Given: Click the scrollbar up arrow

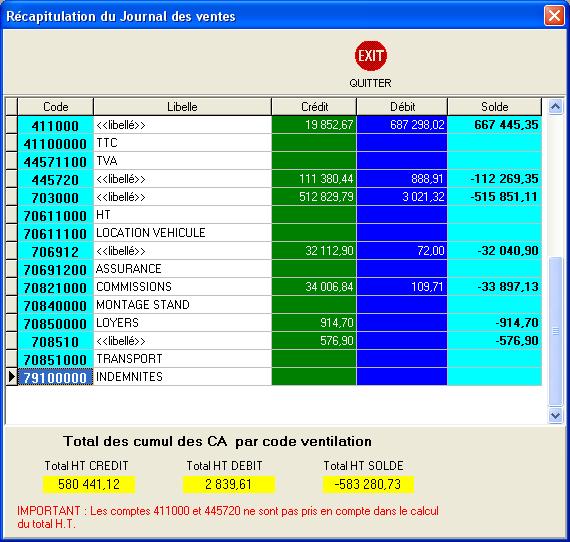Looking at the screenshot, I should coord(555,107).
